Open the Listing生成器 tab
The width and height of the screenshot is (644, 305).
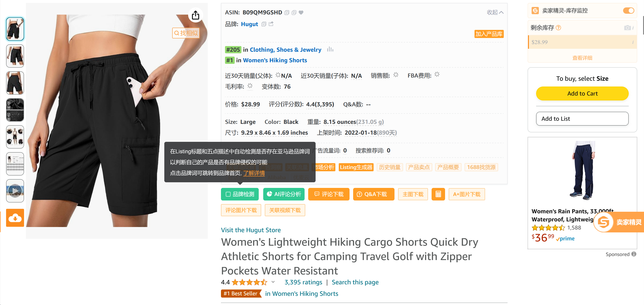[356, 167]
